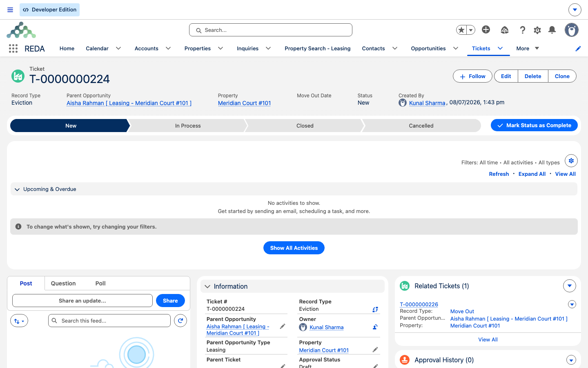Change Owner icon next to Kunal Sharma

375,327
